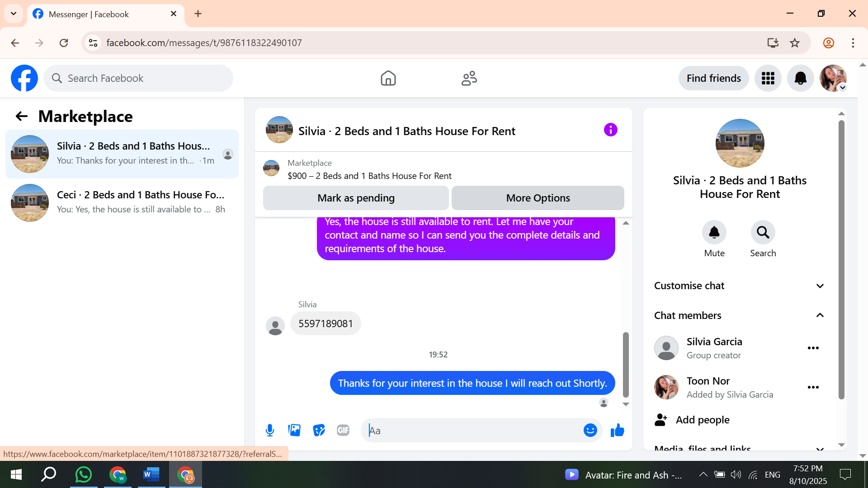Click the Find friends button

coord(713,78)
